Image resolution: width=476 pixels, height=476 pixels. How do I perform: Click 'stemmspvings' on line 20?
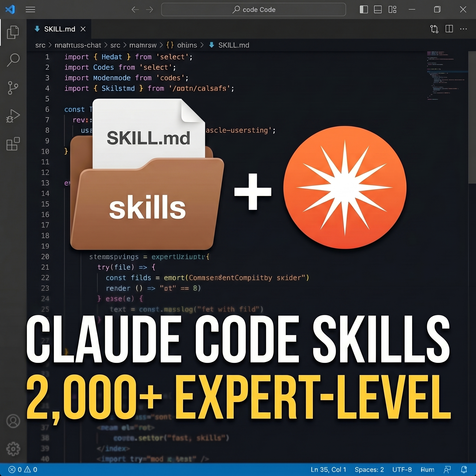[114, 257]
